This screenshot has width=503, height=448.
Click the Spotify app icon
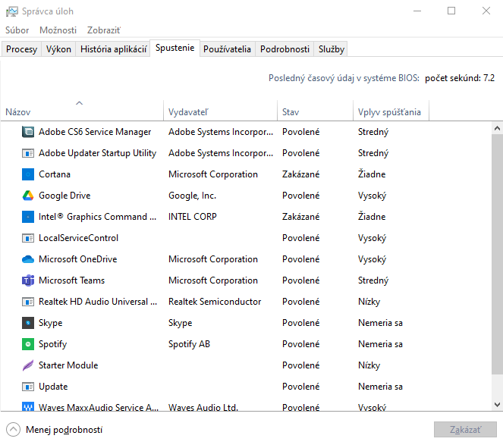coord(28,344)
